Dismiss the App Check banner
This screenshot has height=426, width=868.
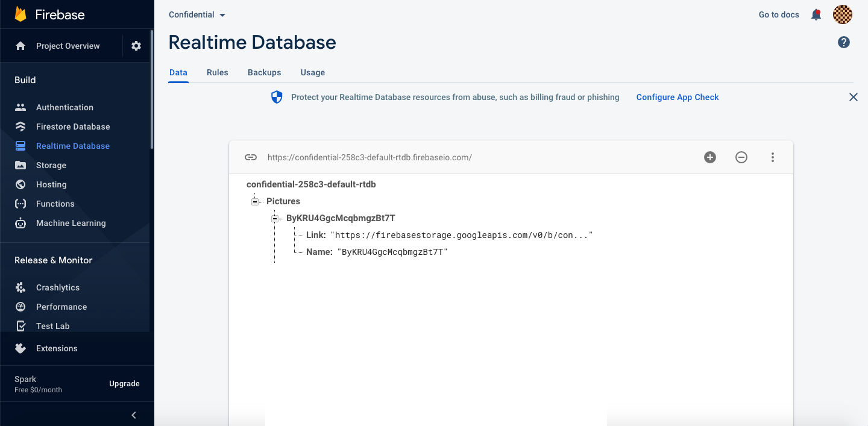tap(854, 97)
